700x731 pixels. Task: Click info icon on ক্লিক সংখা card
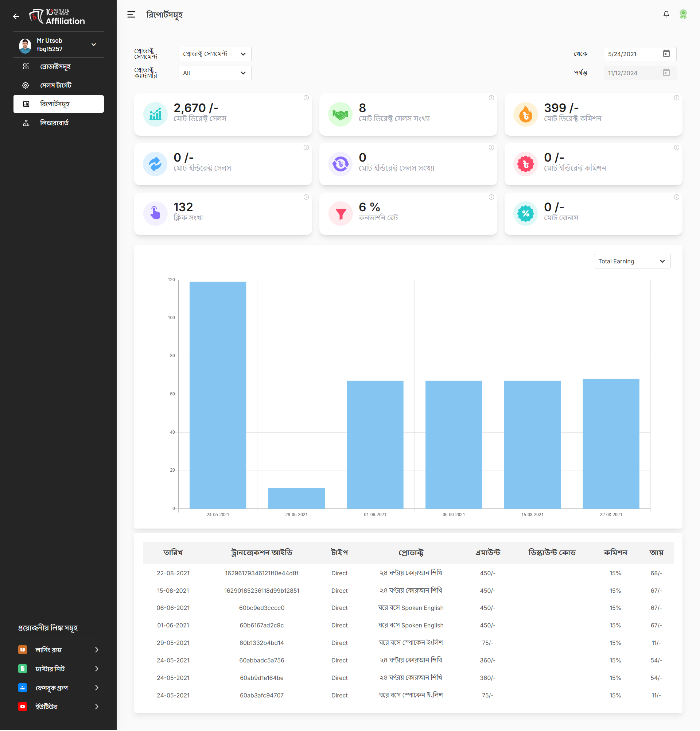[x=306, y=197]
